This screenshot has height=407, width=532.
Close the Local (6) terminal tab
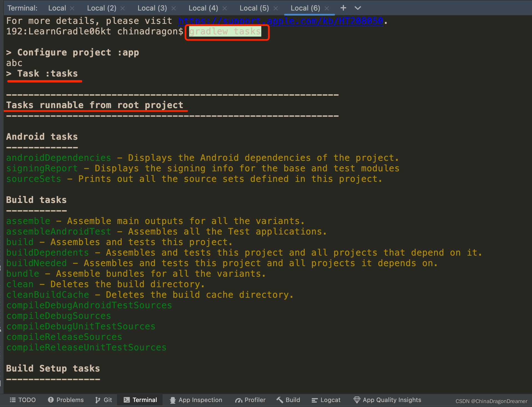click(327, 8)
